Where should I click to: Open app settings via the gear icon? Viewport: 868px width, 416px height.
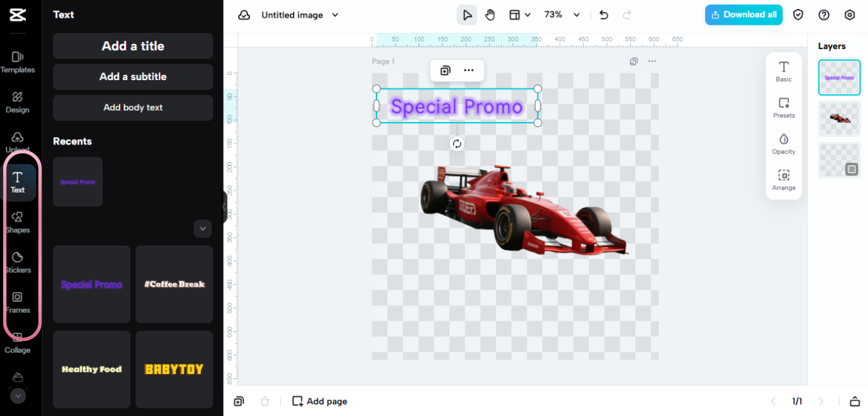point(850,14)
